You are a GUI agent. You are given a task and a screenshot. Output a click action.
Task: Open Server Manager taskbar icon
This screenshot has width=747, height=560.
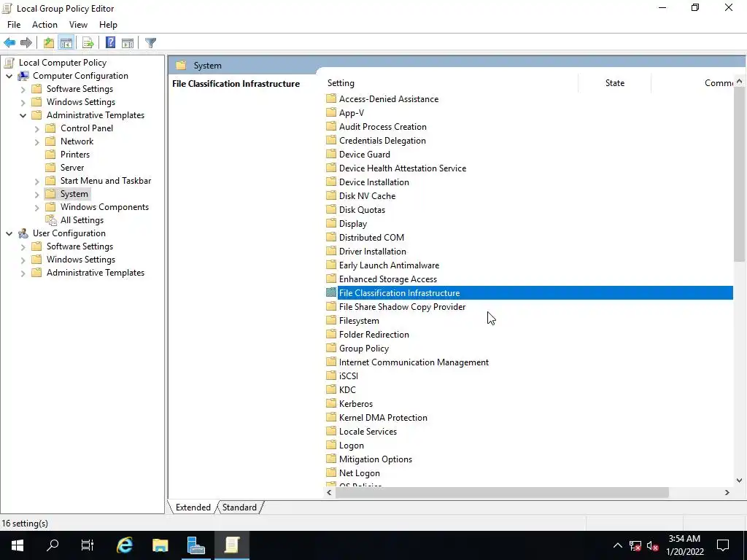coord(196,545)
